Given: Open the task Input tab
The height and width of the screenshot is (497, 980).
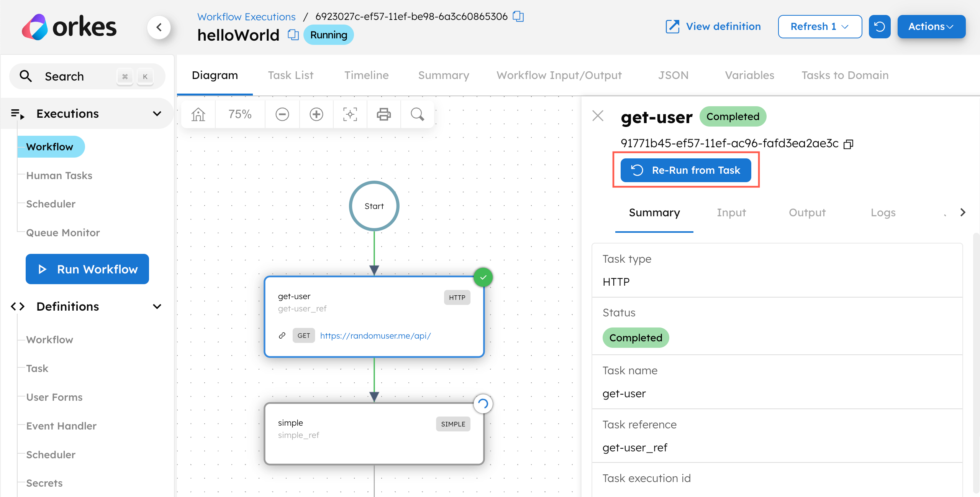Looking at the screenshot, I should coord(731,212).
